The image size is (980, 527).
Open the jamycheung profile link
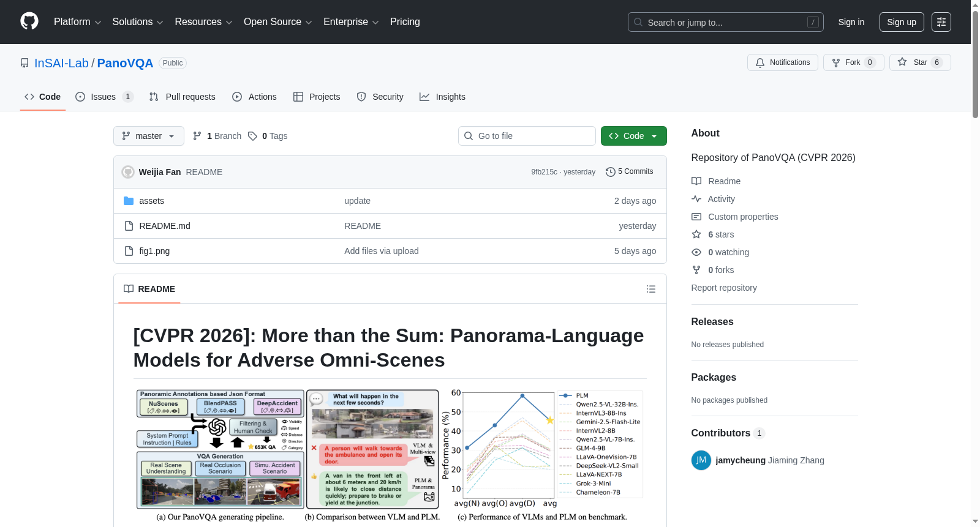pyautogui.click(x=741, y=460)
